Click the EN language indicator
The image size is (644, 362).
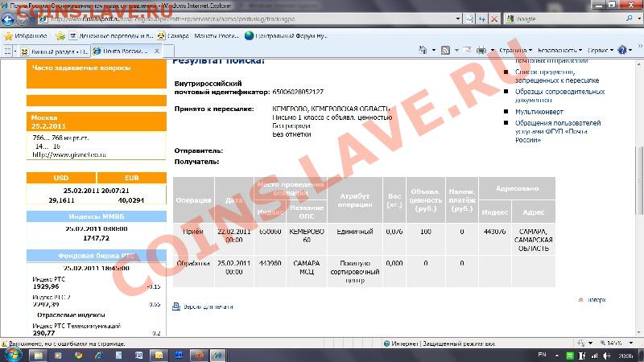[542, 355]
